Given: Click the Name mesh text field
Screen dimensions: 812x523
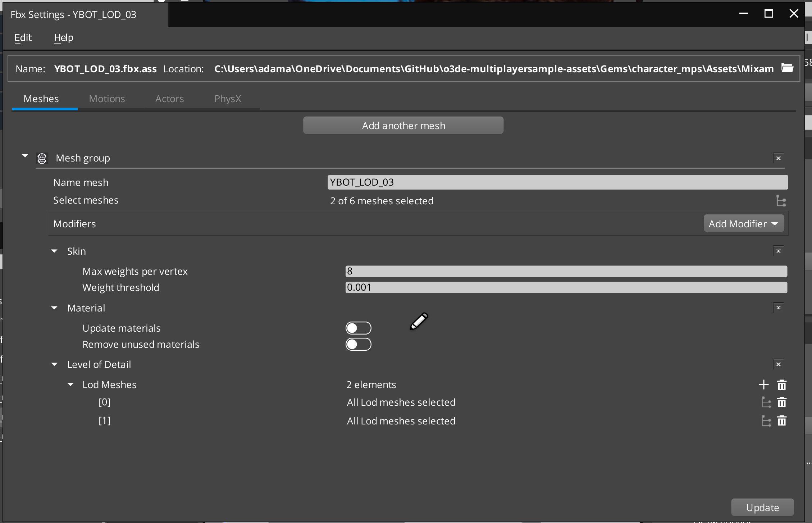Looking at the screenshot, I should point(557,182).
